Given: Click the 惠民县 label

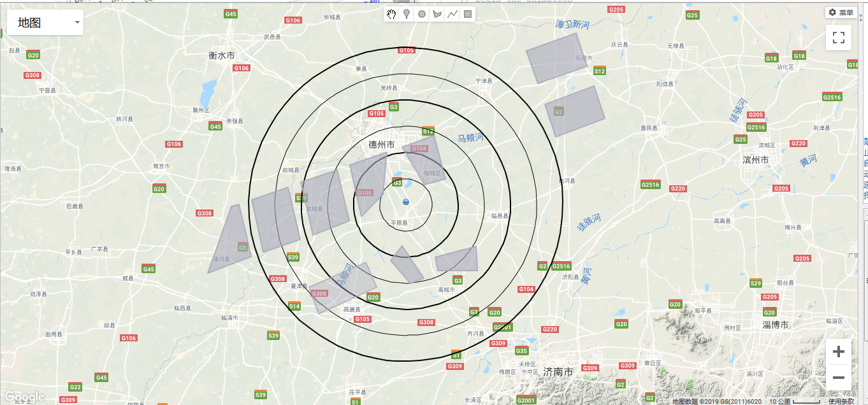Looking at the screenshot, I should click(x=649, y=128).
